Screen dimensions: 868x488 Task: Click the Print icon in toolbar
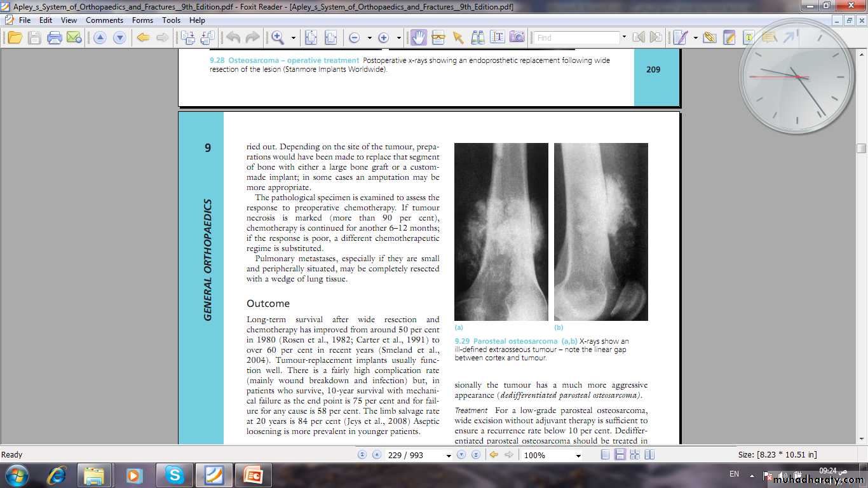pos(55,37)
